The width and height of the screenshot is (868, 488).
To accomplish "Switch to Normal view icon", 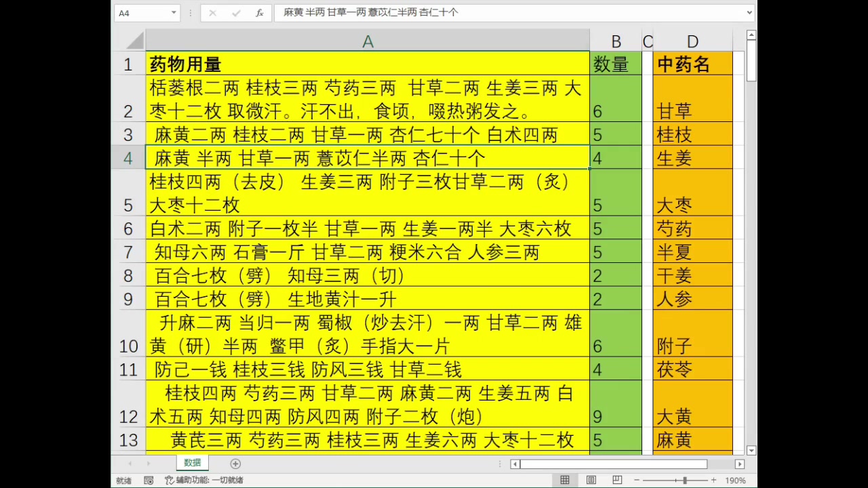I will (x=565, y=480).
